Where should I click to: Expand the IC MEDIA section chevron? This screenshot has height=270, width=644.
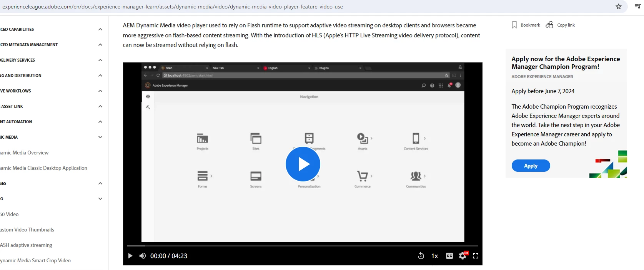tap(100, 137)
